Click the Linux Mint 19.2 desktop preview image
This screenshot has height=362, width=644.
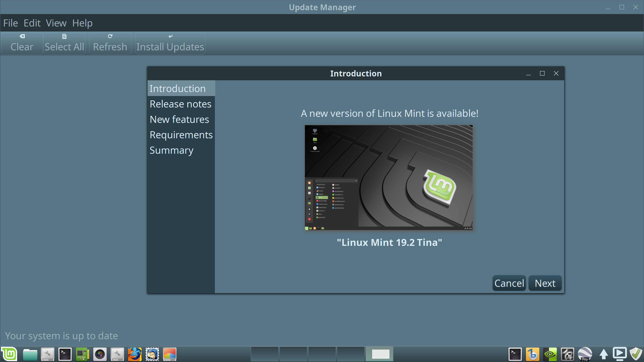point(389,177)
